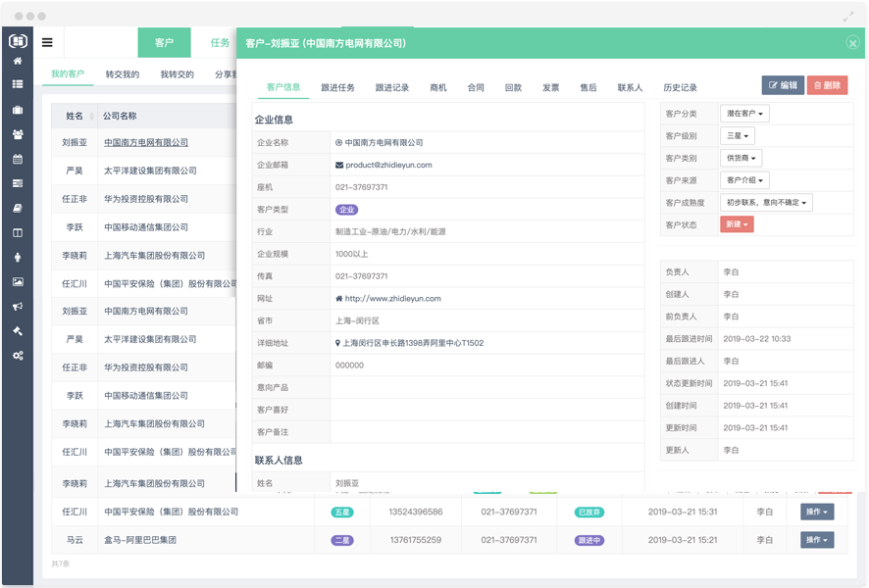Screen dimensions: 869x588
Task: Open the home icon in sidebar
Action: coord(18,61)
